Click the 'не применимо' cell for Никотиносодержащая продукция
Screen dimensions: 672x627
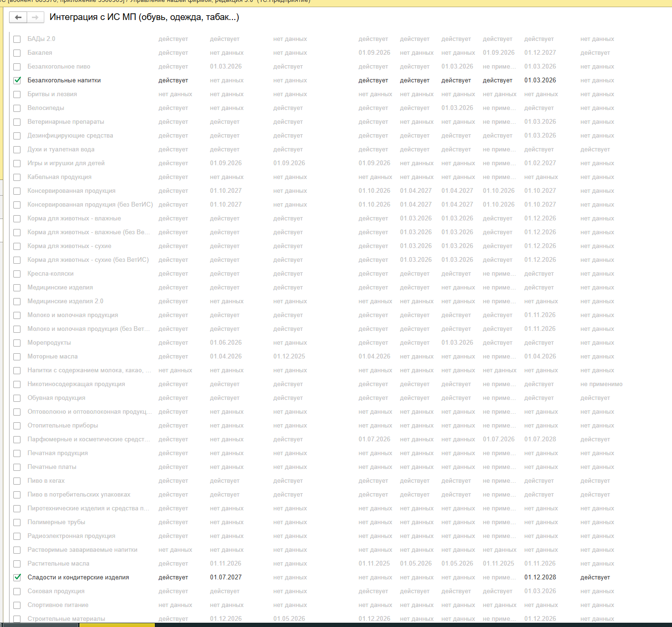tap(601, 384)
